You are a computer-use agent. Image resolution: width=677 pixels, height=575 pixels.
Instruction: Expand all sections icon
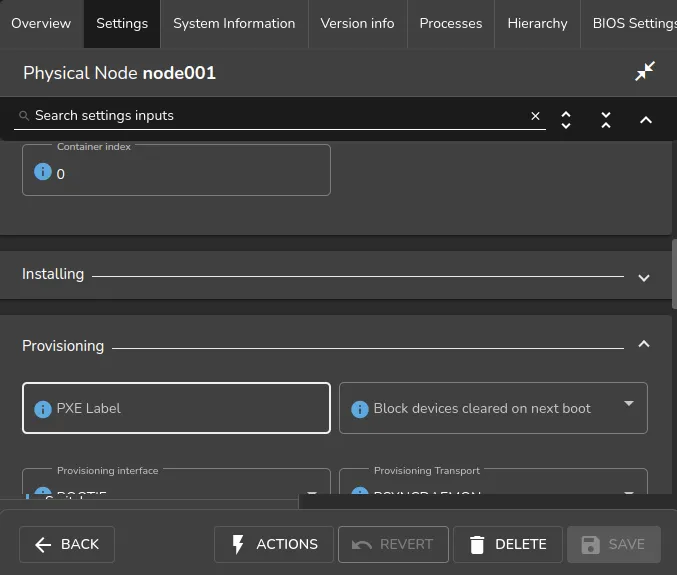566,120
